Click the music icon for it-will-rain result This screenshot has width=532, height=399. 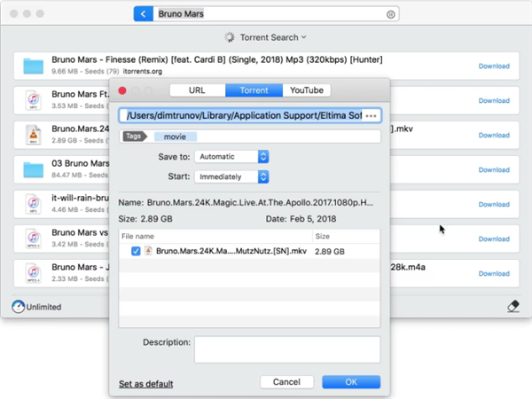point(34,204)
